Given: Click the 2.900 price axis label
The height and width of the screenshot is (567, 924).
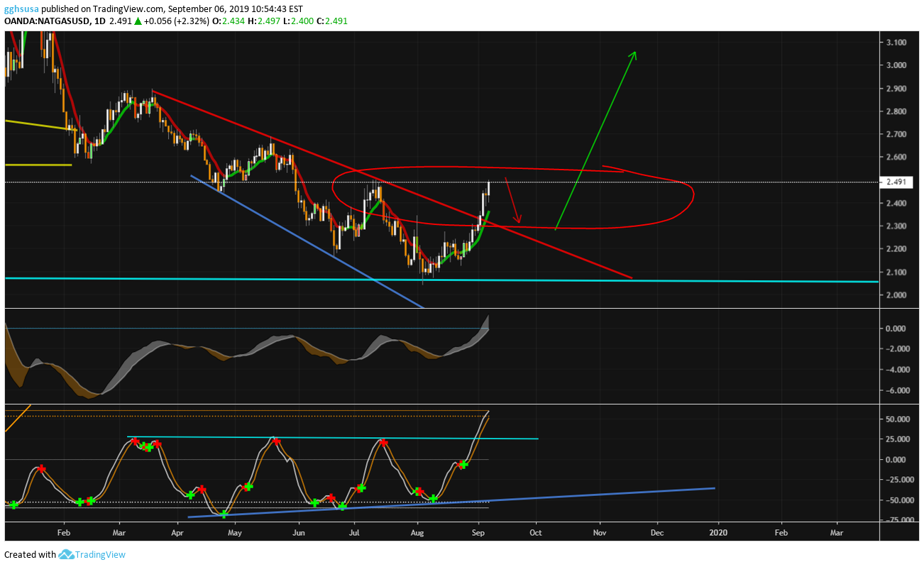Looking at the screenshot, I should tap(896, 89).
